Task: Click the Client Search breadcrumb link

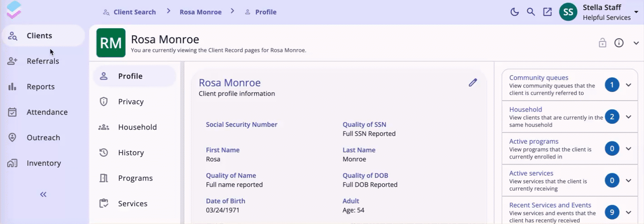Action: tap(134, 12)
